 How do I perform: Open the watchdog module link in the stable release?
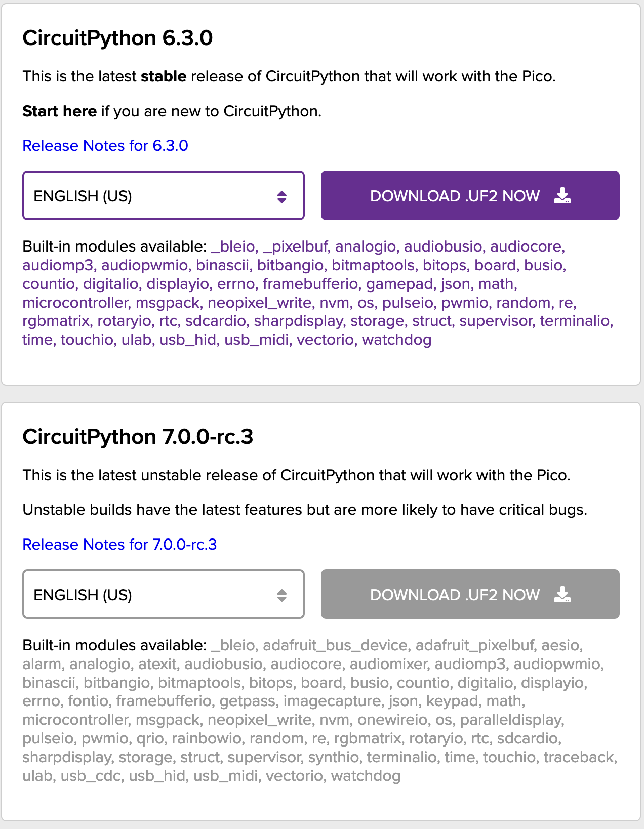pos(397,340)
